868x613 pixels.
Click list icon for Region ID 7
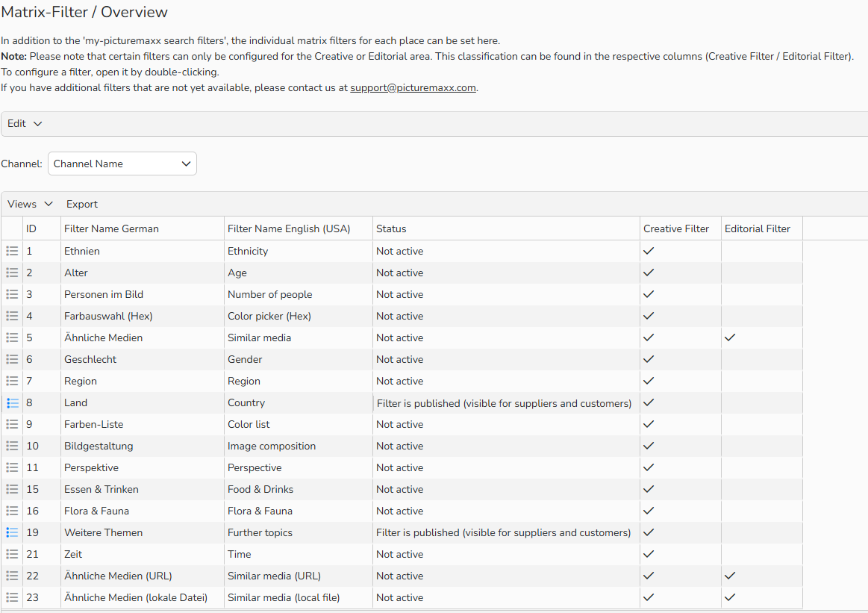(12, 381)
